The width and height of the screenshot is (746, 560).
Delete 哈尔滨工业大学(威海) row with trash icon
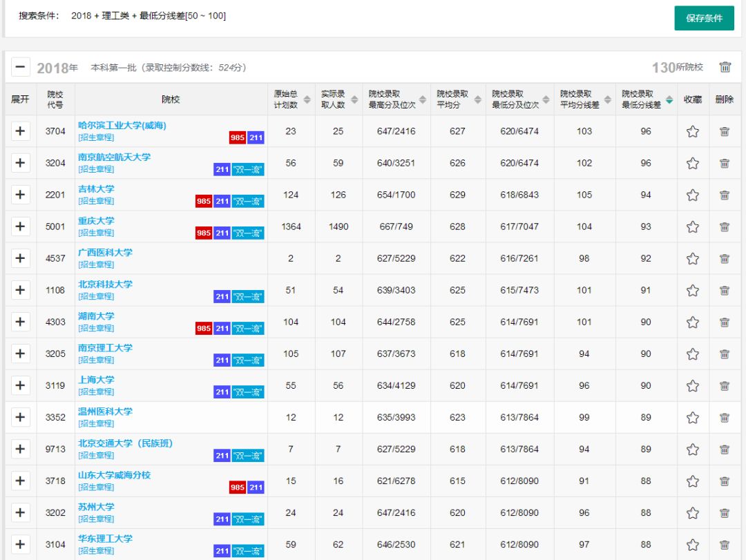click(725, 131)
